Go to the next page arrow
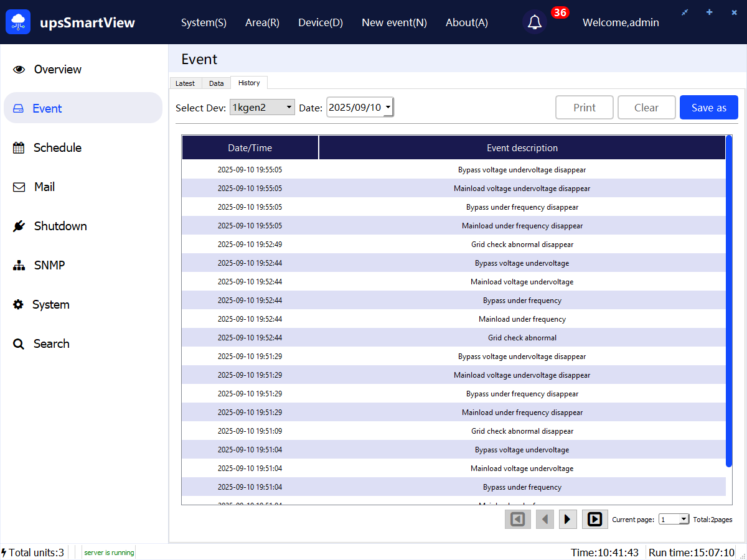Screen dimensions: 747x560 (x=568, y=519)
